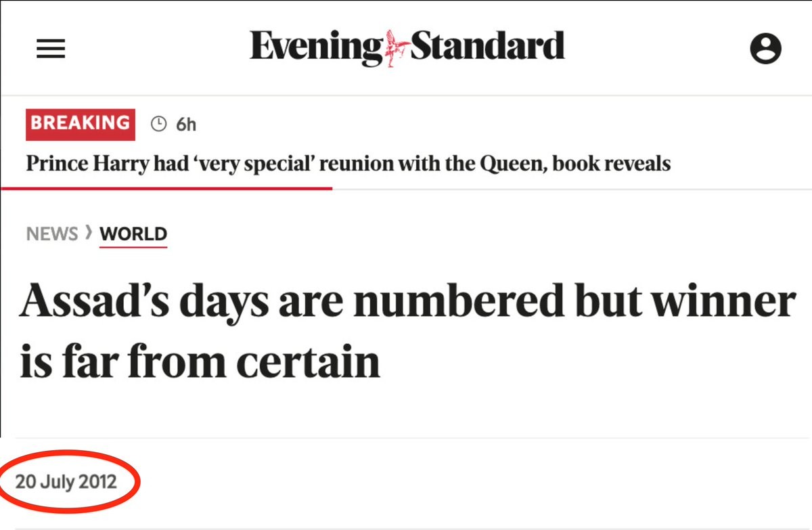Viewport: 812px width, 530px height.
Task: Click the word 'Standard' in the masthead
Action: tap(487, 47)
